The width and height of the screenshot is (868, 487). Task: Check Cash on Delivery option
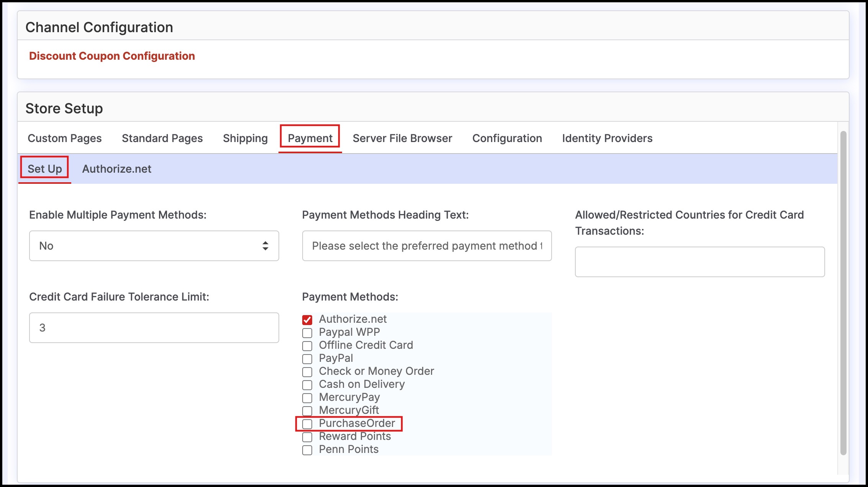point(307,385)
